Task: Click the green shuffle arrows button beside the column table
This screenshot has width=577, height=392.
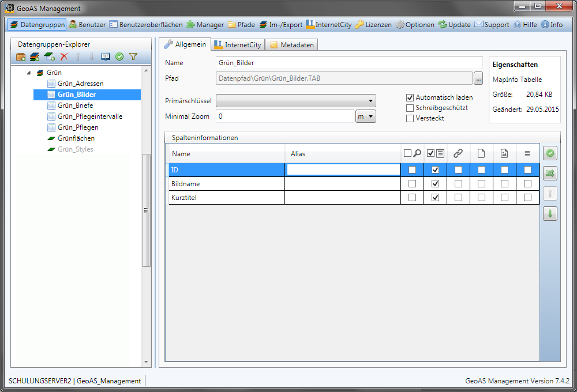Action: click(x=550, y=174)
